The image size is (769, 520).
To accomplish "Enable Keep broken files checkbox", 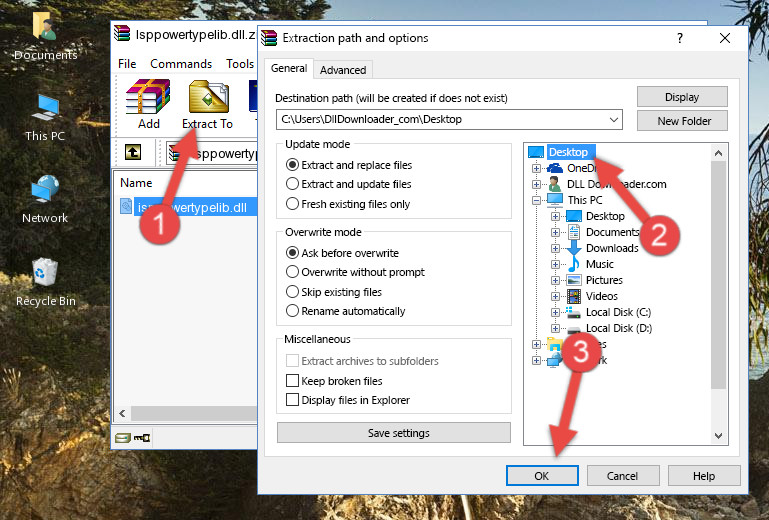I will pos(292,381).
